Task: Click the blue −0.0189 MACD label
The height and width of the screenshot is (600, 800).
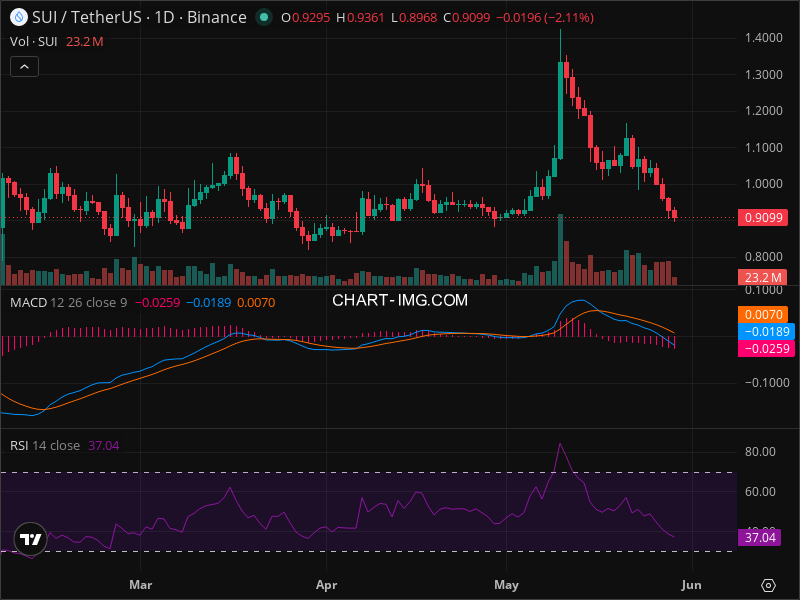Action: (766, 332)
